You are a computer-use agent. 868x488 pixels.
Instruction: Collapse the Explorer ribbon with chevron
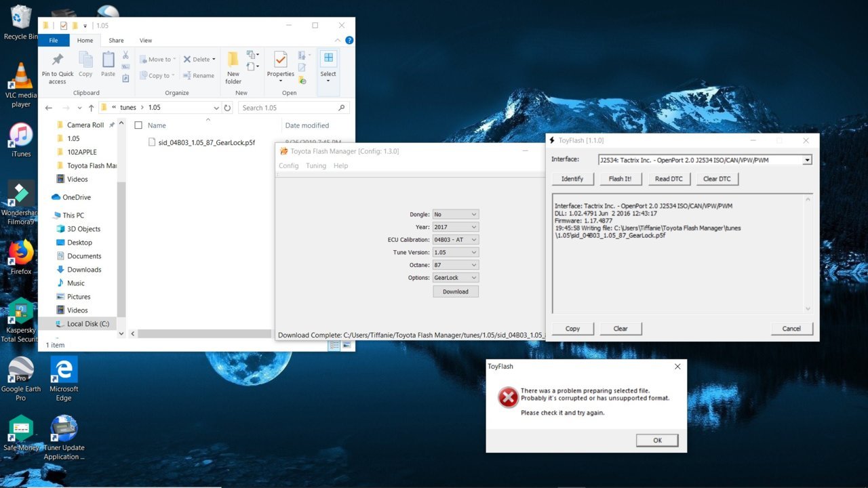pyautogui.click(x=336, y=41)
